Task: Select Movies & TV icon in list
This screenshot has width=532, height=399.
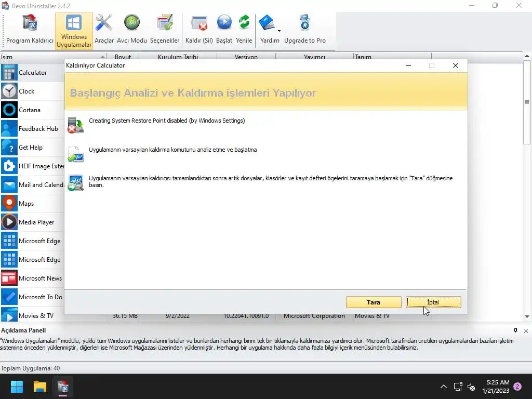Action: pyautogui.click(x=9, y=315)
